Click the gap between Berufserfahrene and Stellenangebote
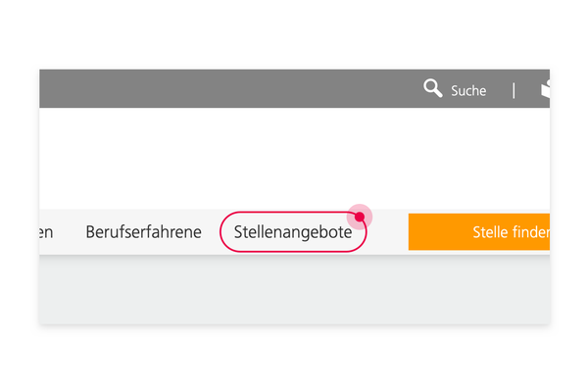Viewport: 588px width, 392px height. pos(211,232)
